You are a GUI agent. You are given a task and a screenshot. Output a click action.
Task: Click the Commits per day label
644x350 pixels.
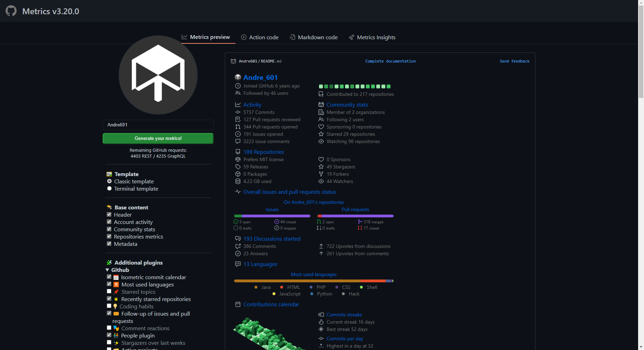click(x=345, y=339)
